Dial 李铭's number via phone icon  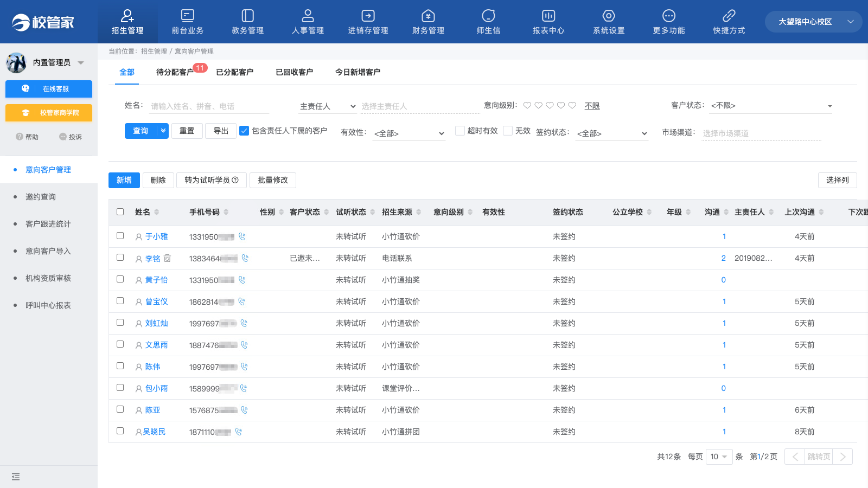pyautogui.click(x=245, y=258)
